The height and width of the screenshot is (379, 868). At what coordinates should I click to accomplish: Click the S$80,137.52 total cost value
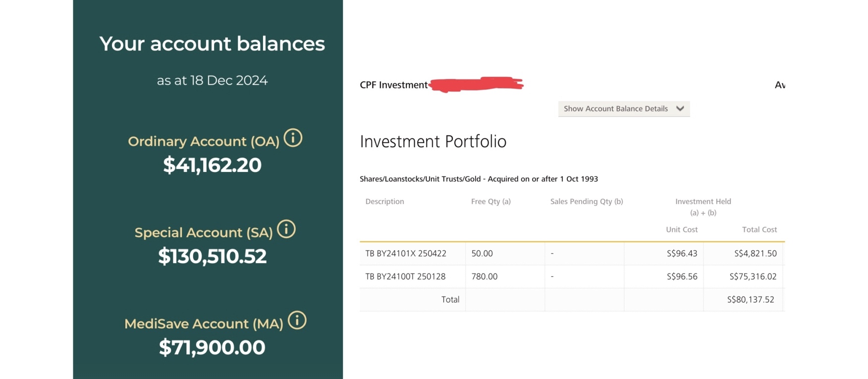[x=750, y=300]
